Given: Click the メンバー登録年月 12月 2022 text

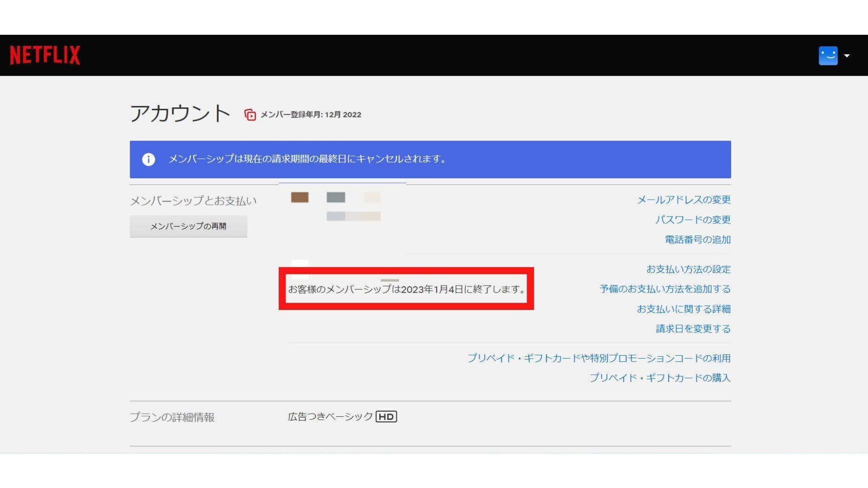Looking at the screenshot, I should click(310, 115).
